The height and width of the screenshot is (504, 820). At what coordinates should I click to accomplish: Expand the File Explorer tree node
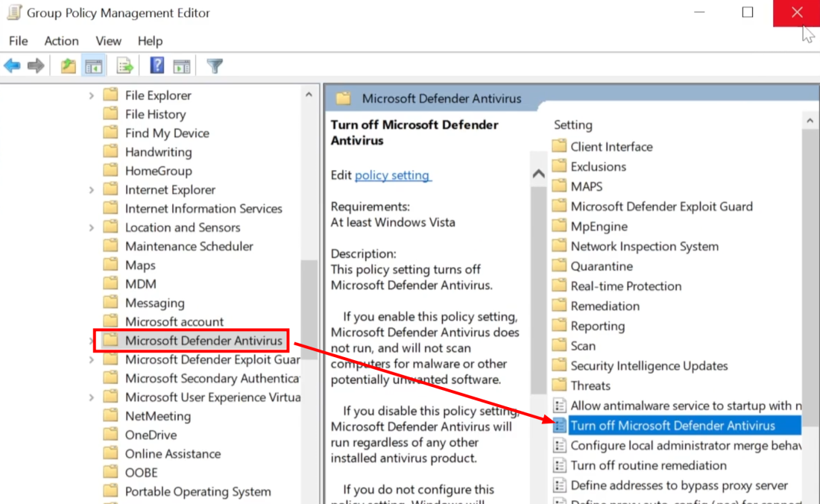click(92, 95)
